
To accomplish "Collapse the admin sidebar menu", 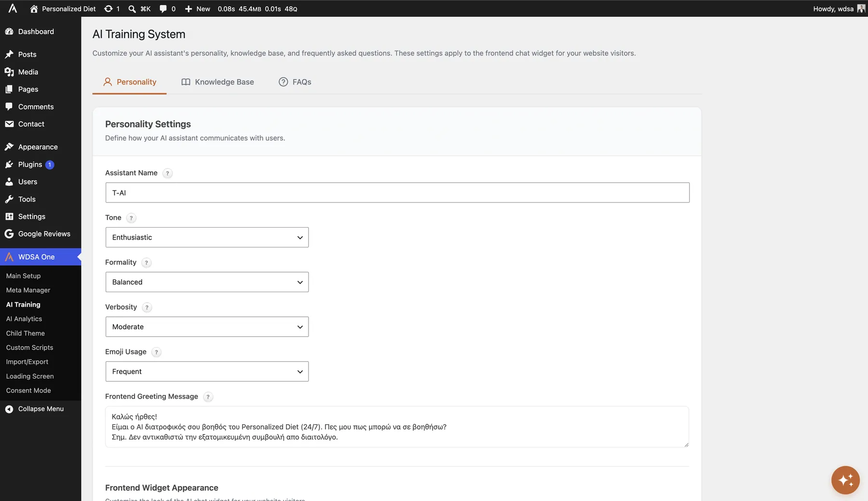I will coord(34,409).
